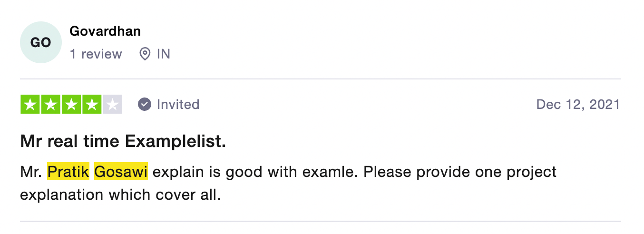644x234 pixels.
Task: Click the "1 review" count
Action: (96, 54)
